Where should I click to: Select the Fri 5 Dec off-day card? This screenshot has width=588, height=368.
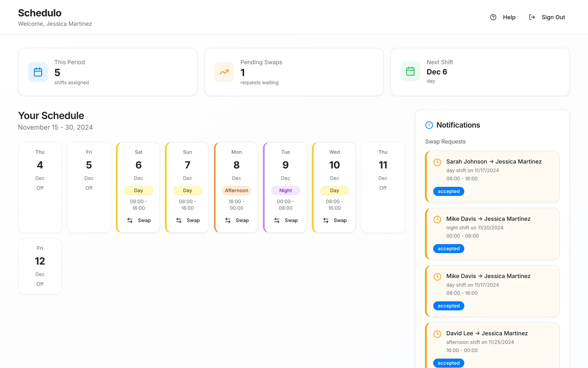(x=89, y=187)
